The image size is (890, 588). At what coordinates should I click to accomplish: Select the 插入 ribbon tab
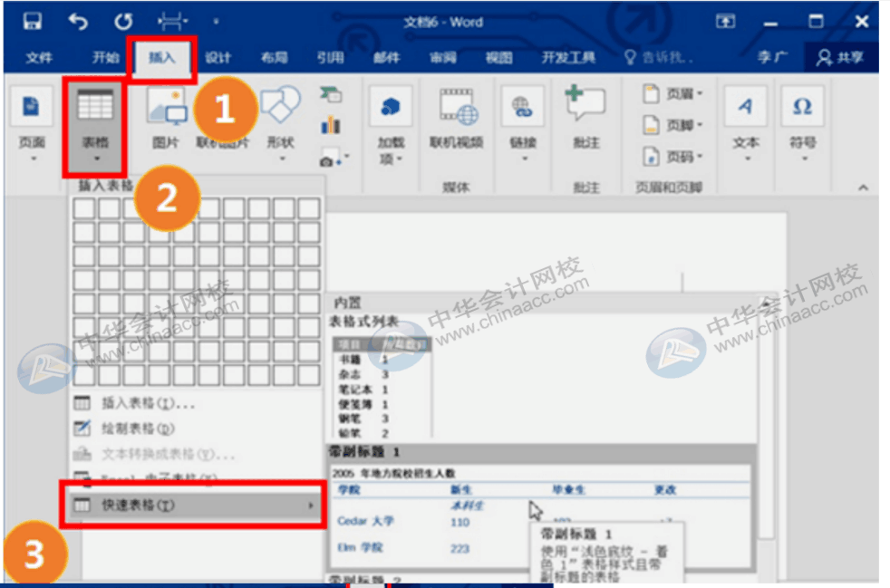coord(161,57)
